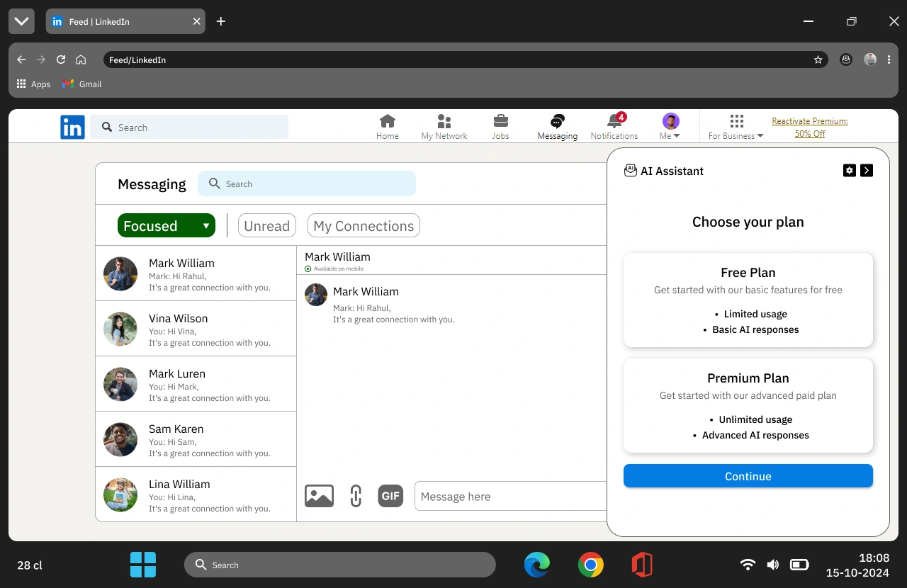This screenshot has height=588, width=907.
Task: Open the browser extensions icon
Action: [x=846, y=60]
